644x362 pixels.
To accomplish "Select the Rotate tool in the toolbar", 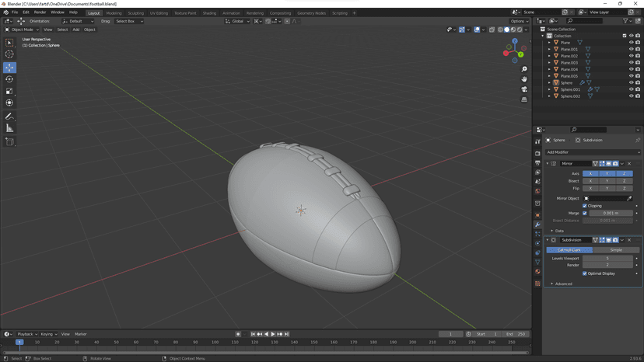I will click(9, 79).
